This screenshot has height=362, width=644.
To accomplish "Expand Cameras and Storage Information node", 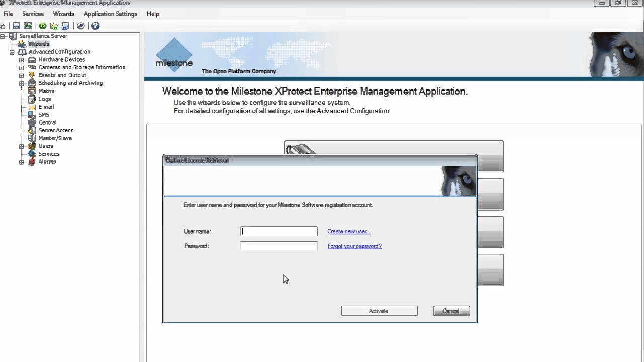I will (22, 67).
